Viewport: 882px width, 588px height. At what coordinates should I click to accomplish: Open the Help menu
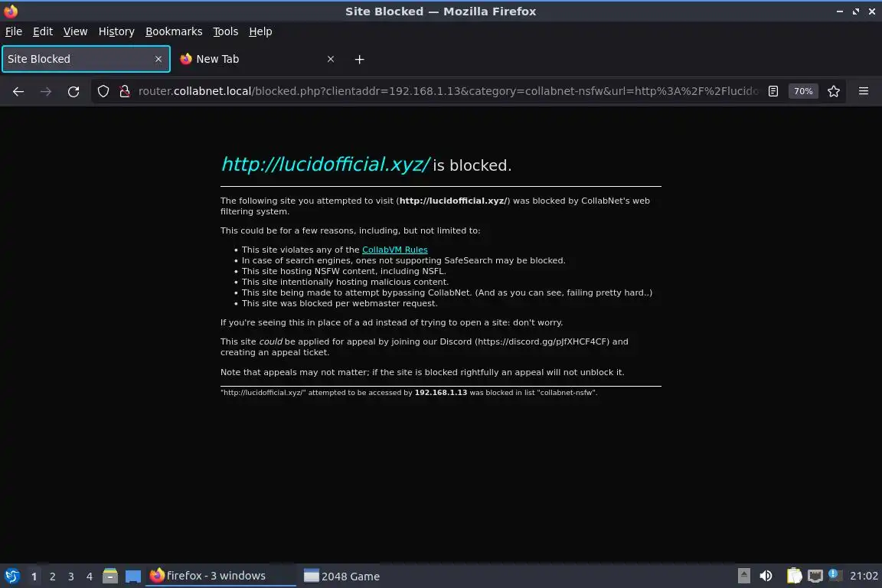[260, 31]
